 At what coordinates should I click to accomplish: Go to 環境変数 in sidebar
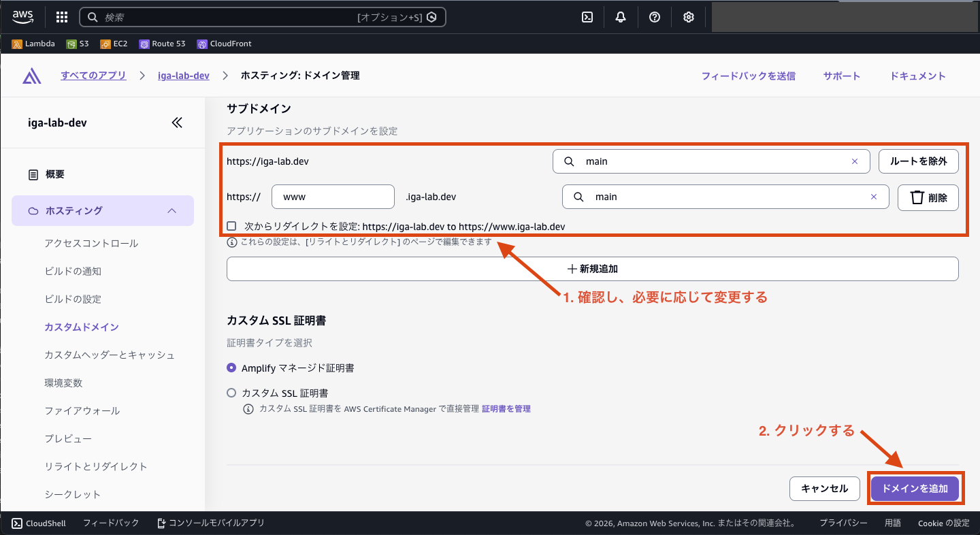click(63, 383)
